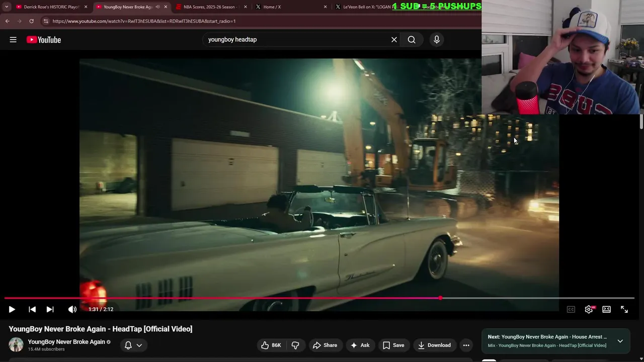Toggle closed captions CC button
Screen dimensions: 644x362
tap(571, 309)
